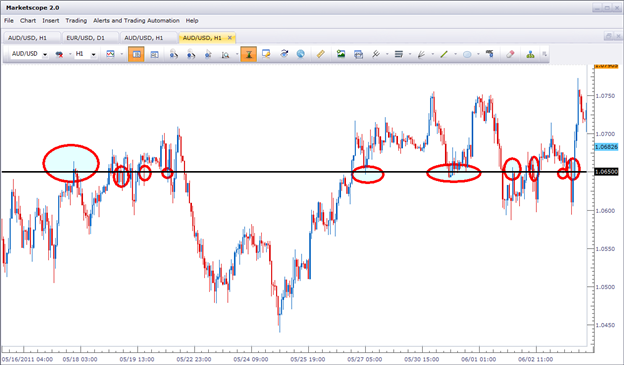
Task: Close the active AUD/USD, H1 tab
Action: tap(230, 38)
